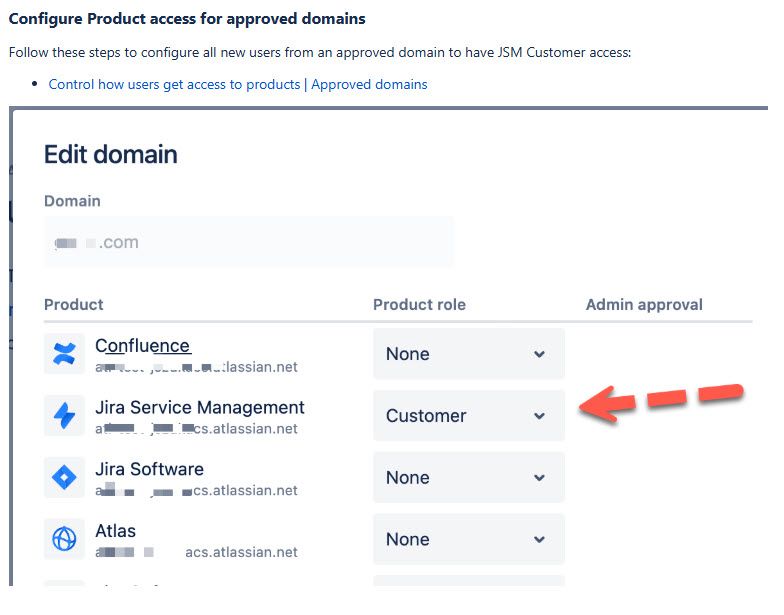Screen dimensions: 784x615
Task: Click the Jira Software diamond icon
Action: (64, 477)
